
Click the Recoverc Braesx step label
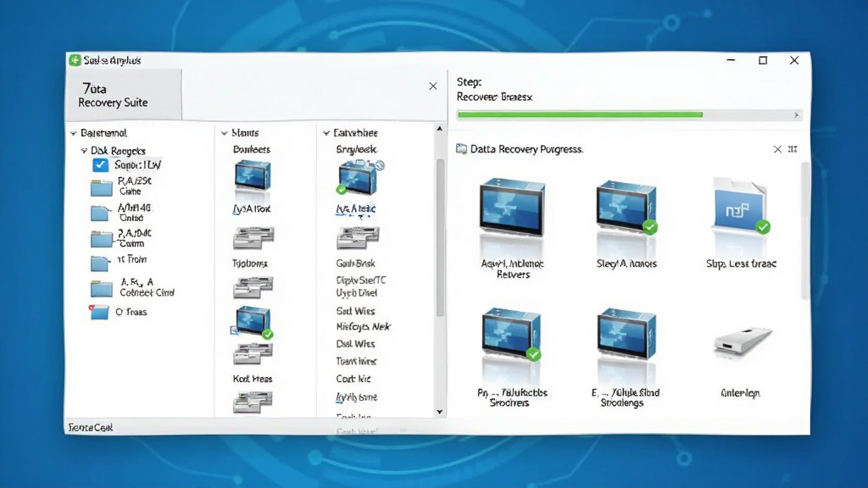tap(494, 97)
